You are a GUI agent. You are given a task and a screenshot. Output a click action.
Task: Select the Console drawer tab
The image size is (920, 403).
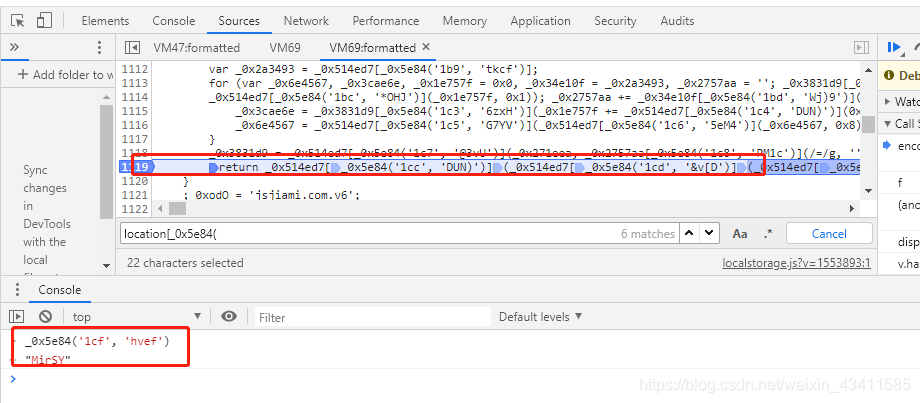[59, 290]
